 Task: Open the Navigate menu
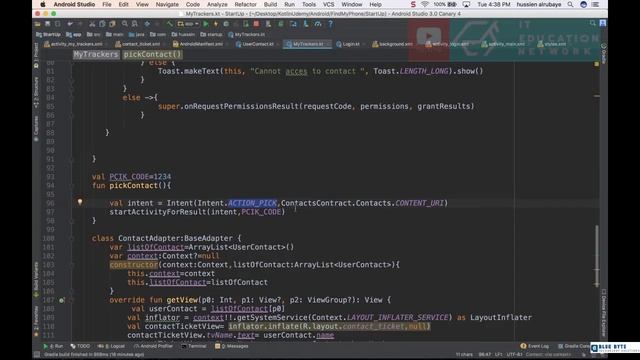click(167, 4)
